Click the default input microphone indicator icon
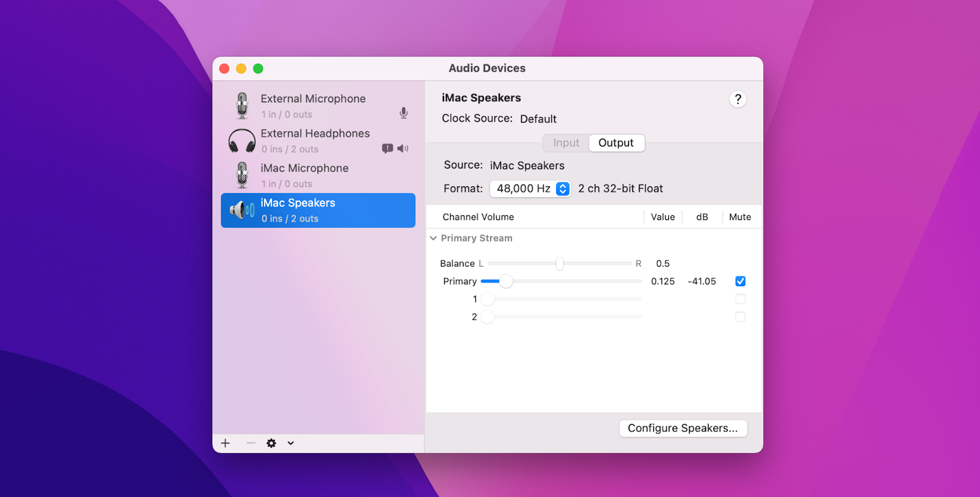 (x=404, y=113)
